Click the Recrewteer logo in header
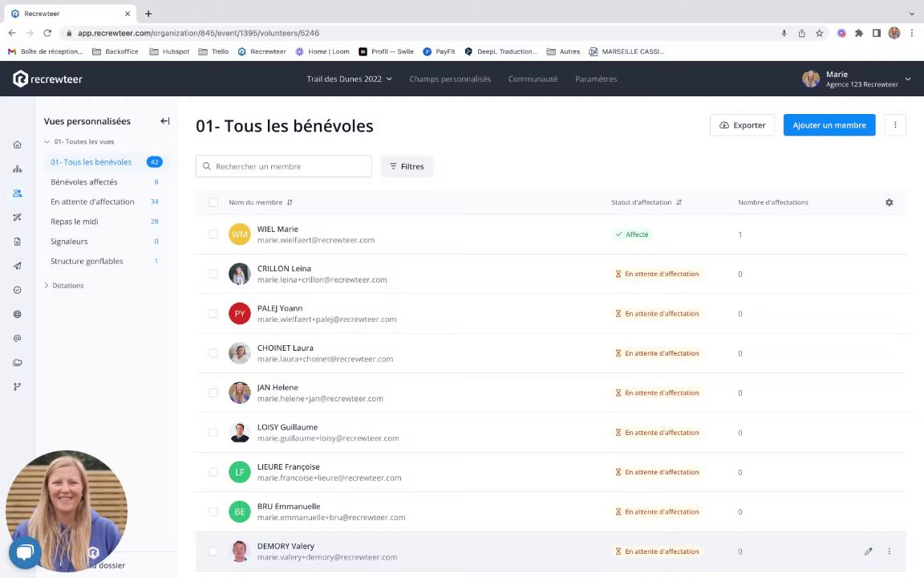Image resolution: width=924 pixels, height=578 pixels. [x=48, y=79]
